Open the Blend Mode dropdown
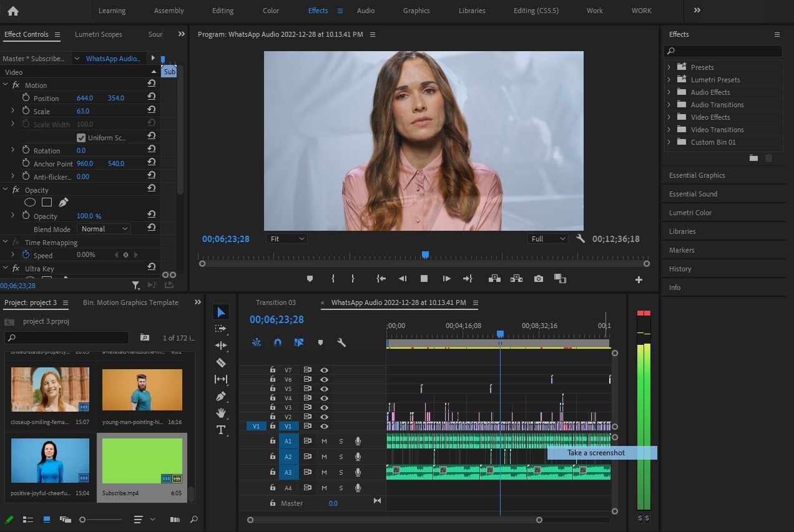Image resolution: width=794 pixels, height=532 pixels. 104,228
